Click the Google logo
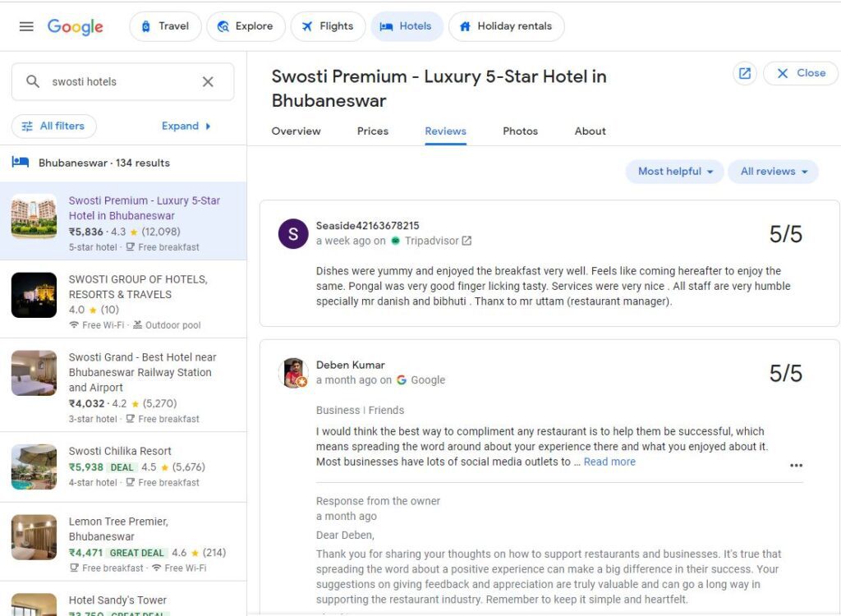Screen dimensions: 841x616 pos(75,26)
